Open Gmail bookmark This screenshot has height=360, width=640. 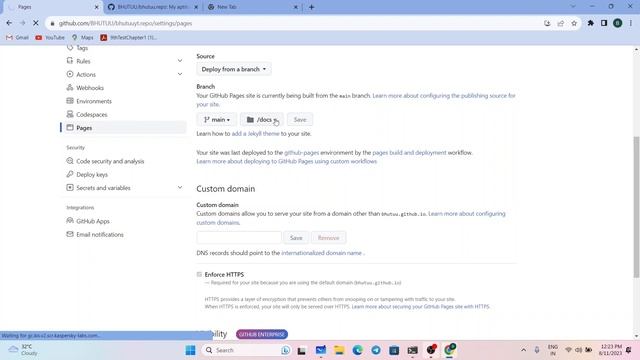pos(17,38)
